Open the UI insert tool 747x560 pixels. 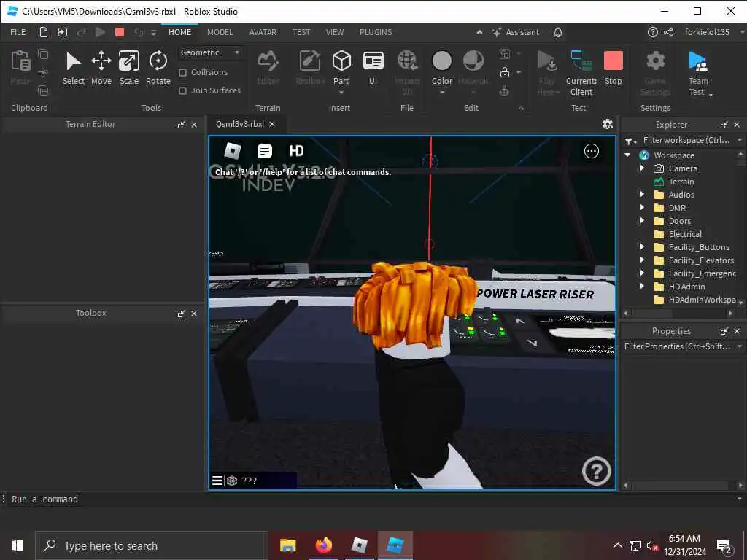[373, 68]
